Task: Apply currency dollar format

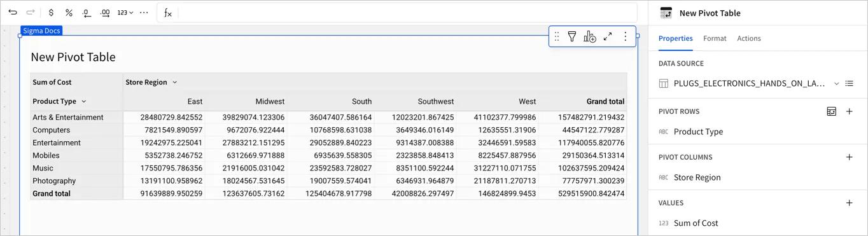Action: pos(51,13)
